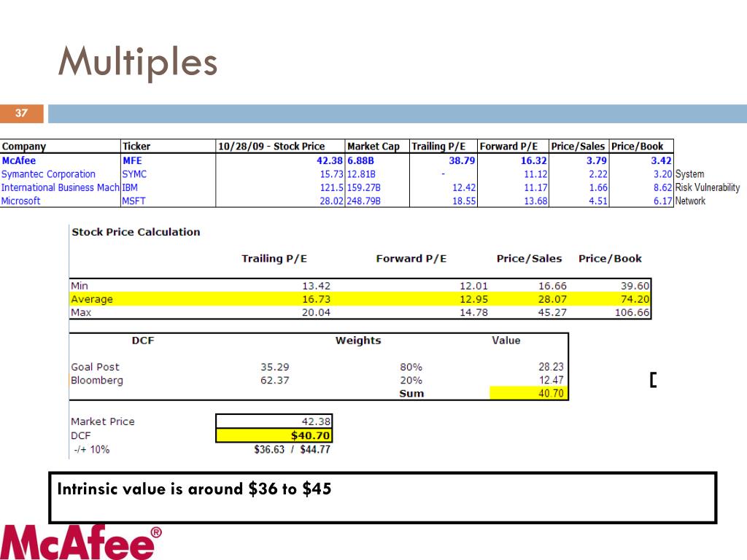Click max price/book value 106.66
The height and width of the screenshot is (560, 747).
click(632, 312)
